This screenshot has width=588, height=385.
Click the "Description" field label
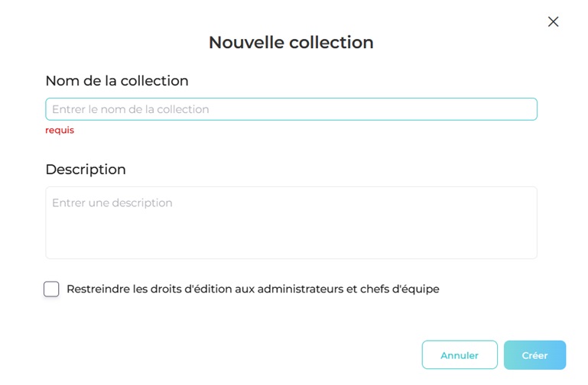[x=86, y=170]
